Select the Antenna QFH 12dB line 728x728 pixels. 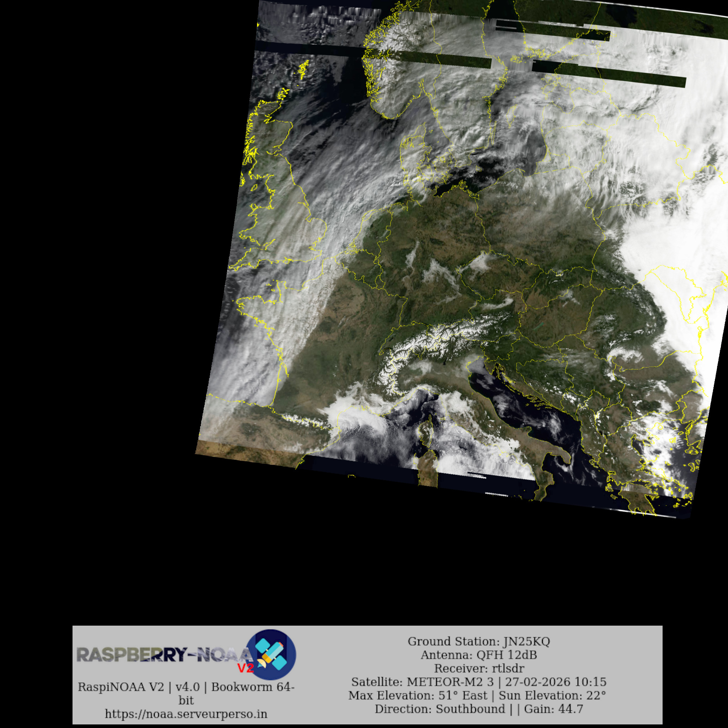478,655
